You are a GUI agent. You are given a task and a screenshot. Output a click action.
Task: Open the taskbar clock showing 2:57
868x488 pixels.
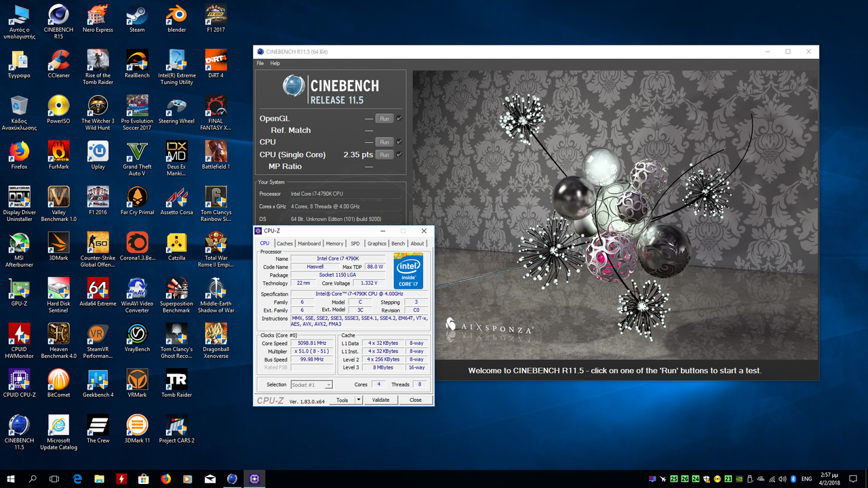831,479
